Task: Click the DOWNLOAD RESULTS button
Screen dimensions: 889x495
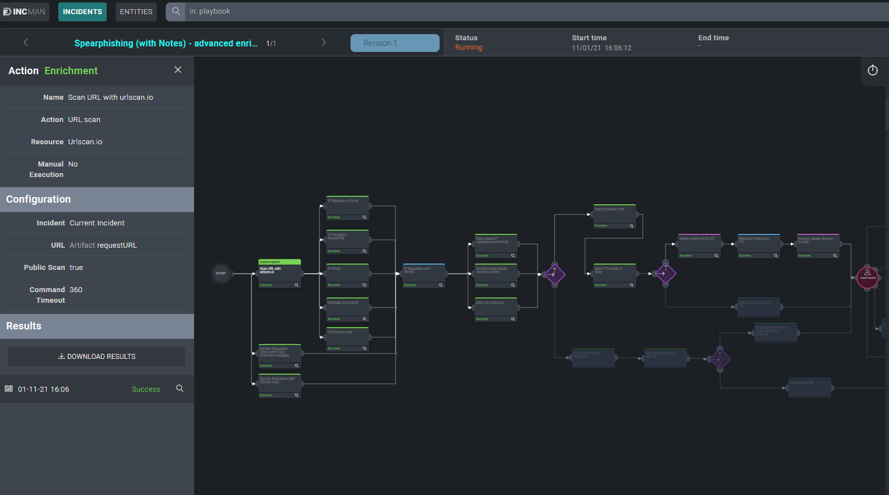Action: coord(97,356)
